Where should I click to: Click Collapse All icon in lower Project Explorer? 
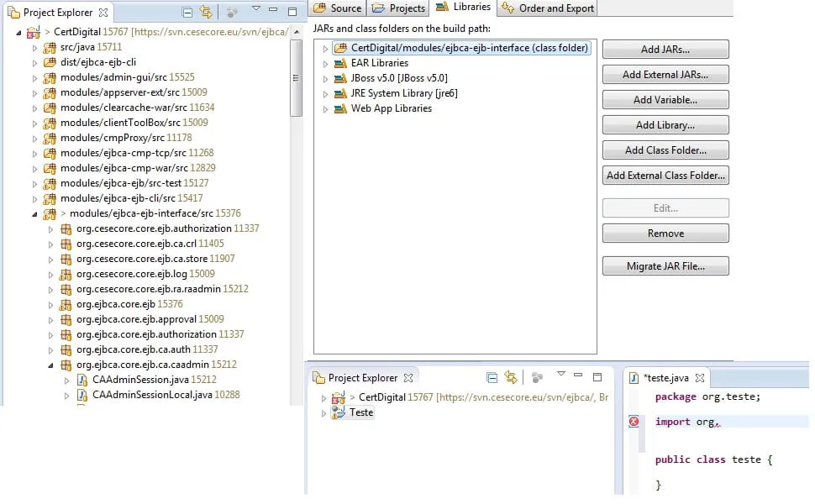(492, 377)
